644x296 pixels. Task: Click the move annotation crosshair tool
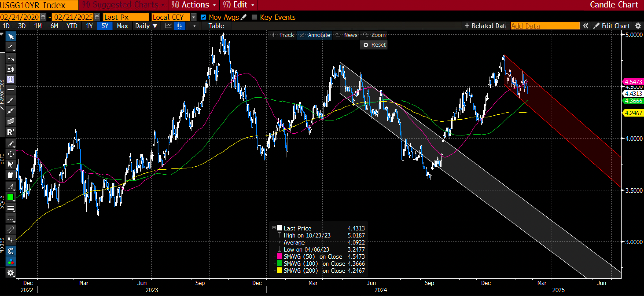pyautogui.click(x=11, y=154)
